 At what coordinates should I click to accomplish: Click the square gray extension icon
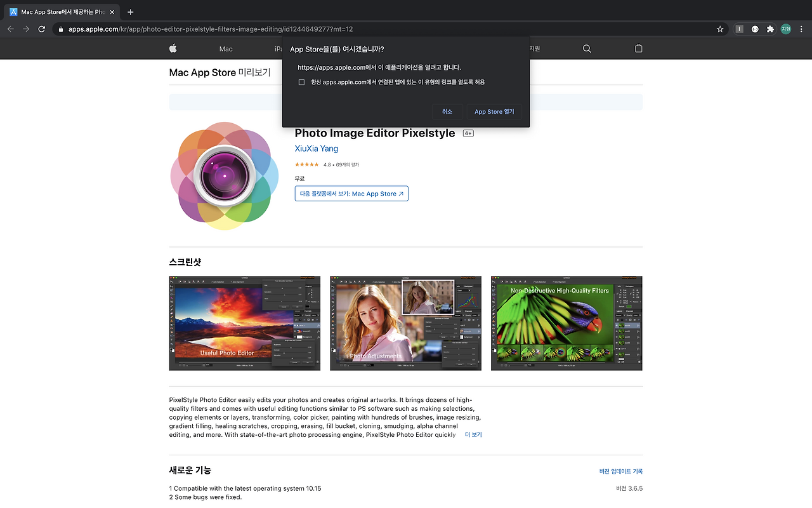coord(739,29)
